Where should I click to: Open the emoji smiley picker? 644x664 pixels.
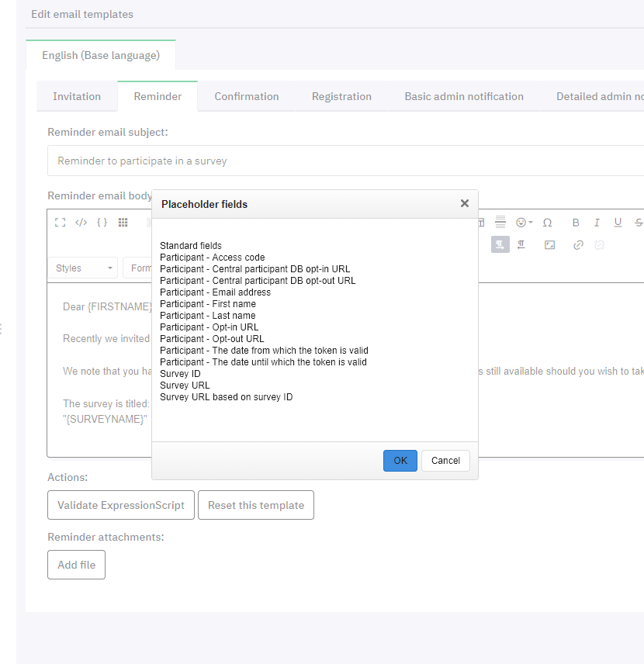pyautogui.click(x=524, y=223)
